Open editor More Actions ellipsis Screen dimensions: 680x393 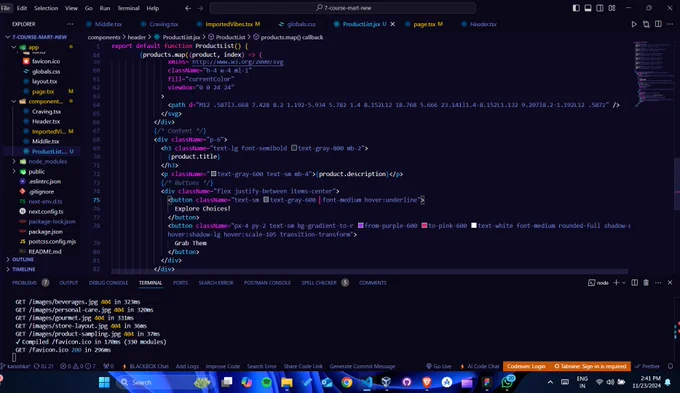(670, 24)
